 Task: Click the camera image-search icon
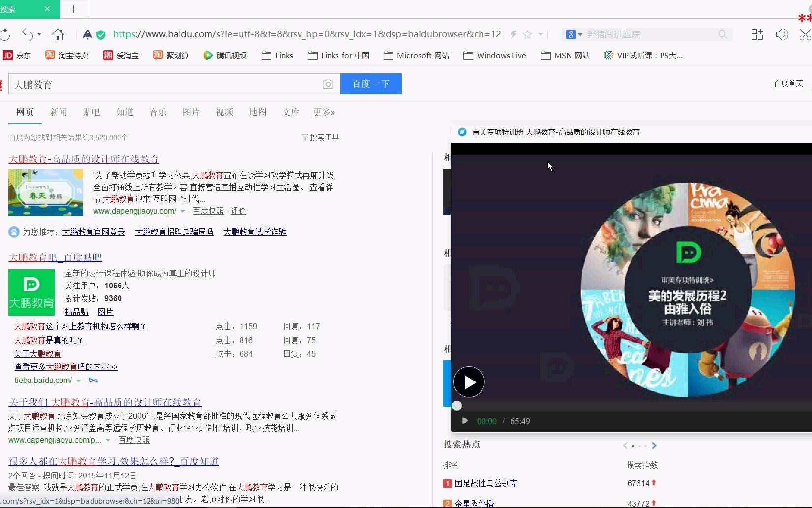click(328, 84)
